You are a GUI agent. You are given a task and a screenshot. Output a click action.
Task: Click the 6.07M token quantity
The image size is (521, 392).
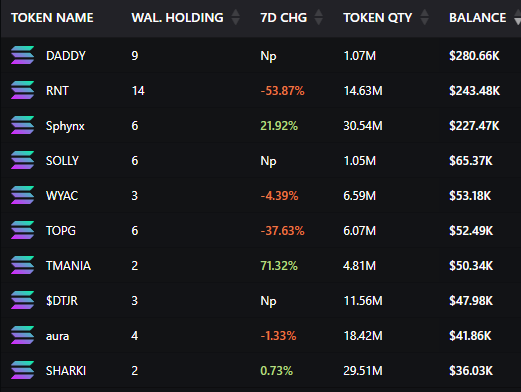(x=360, y=231)
